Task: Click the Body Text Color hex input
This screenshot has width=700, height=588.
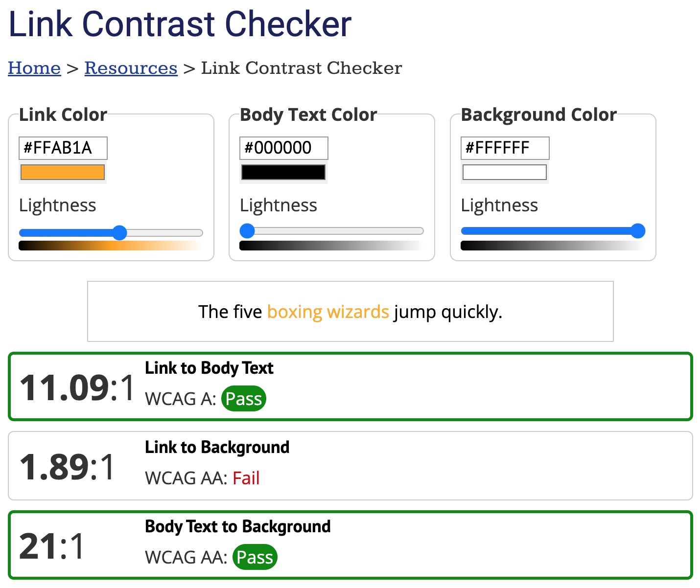Action: (283, 148)
